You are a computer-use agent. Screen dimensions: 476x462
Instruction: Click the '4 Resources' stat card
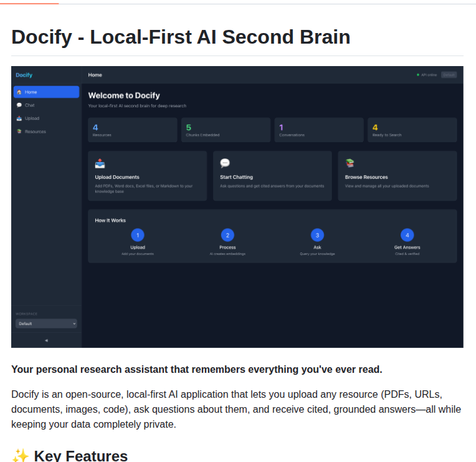[x=132, y=130]
